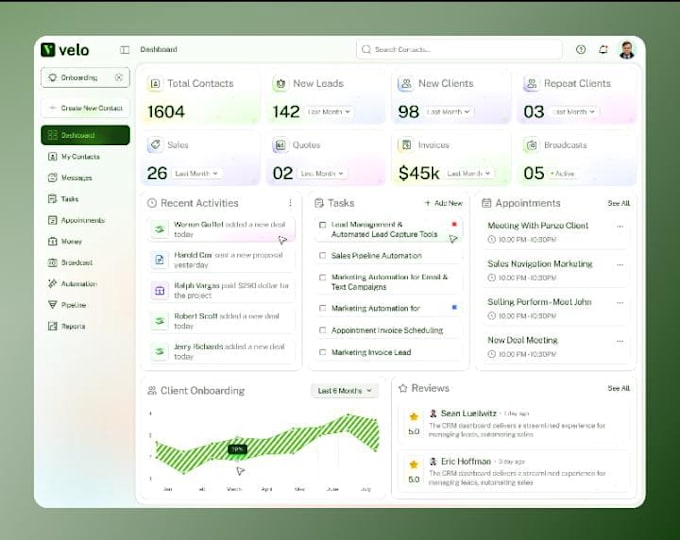This screenshot has width=680, height=540.
Task: Click the Pipeline funnel icon
Action: [x=52, y=305]
